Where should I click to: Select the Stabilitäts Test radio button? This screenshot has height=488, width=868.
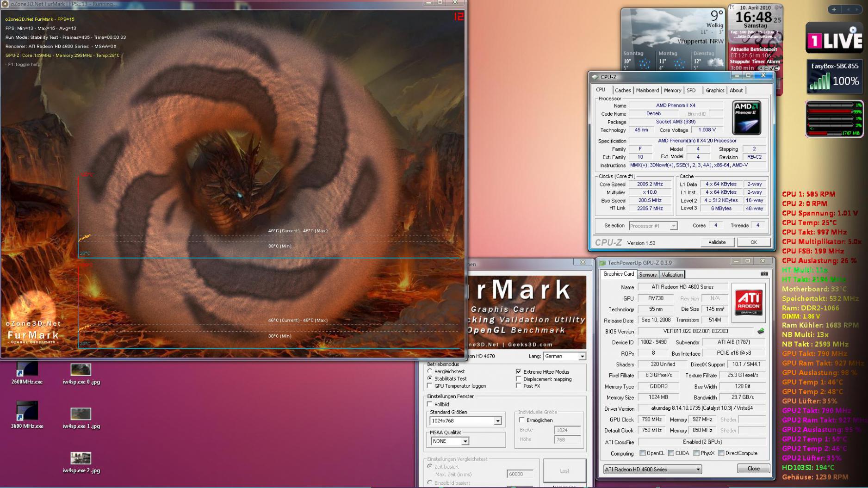coord(430,378)
